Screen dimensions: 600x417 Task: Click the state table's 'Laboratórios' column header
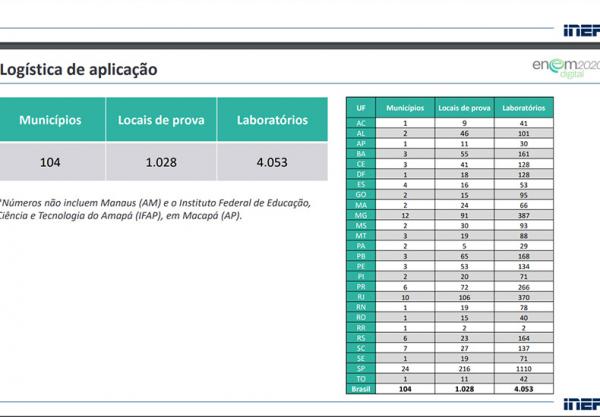pos(523,108)
